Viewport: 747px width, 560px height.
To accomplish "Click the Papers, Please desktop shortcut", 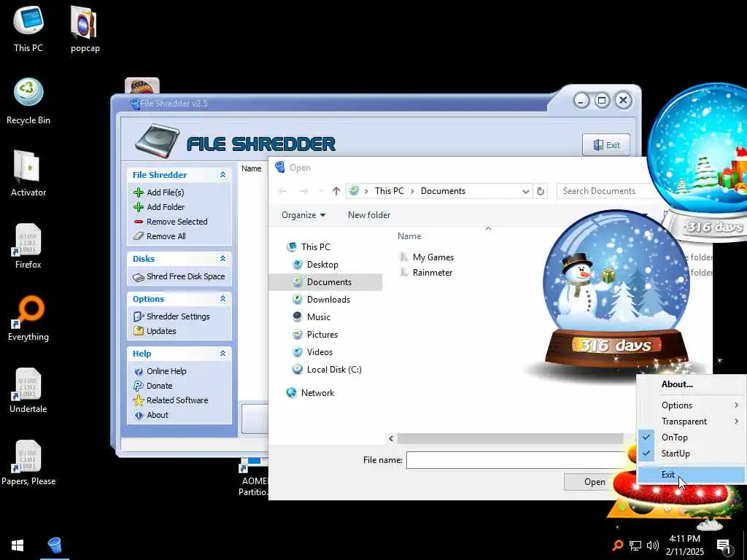I will coord(28,463).
